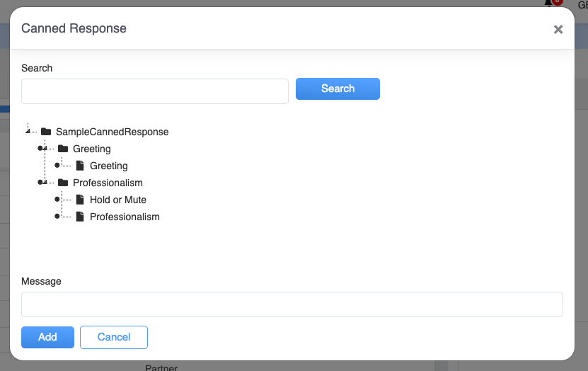Select the Greeting response label under Greeting folder
Viewport: 588px width, 371px height.
109,166
